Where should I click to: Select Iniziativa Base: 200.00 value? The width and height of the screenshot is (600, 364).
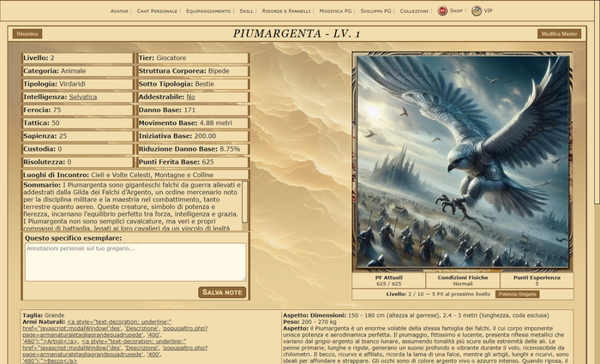click(193, 136)
